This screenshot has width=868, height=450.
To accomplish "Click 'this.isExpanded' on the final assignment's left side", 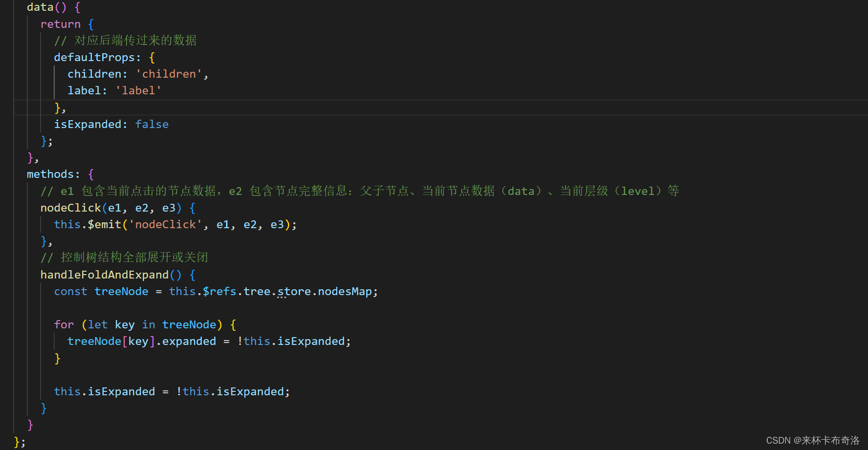I will pyautogui.click(x=105, y=391).
